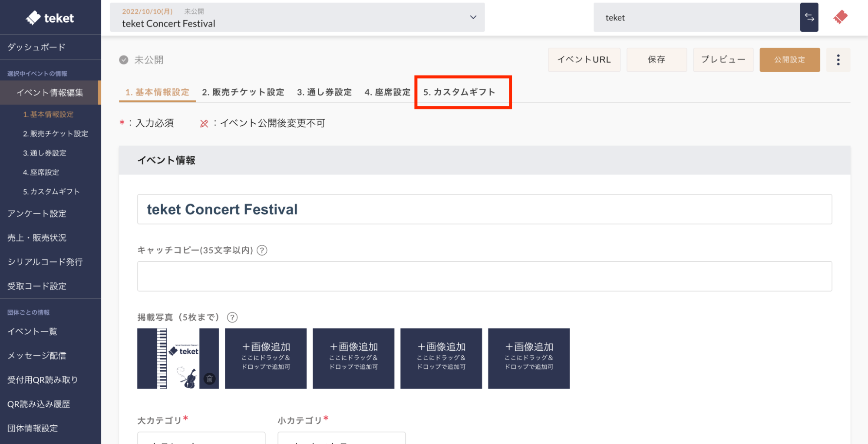This screenshot has height=444, width=868.
Task: Click the 保存 button
Action: point(656,60)
